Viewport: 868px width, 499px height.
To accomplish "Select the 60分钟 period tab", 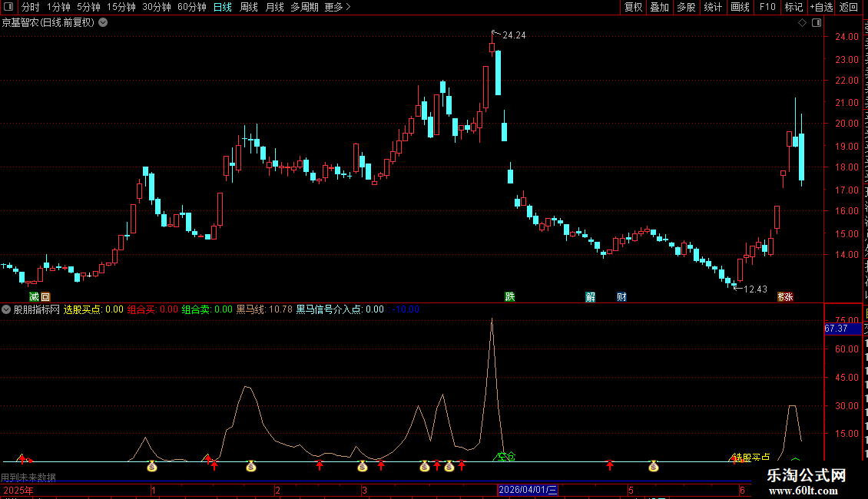I will coord(192,7).
